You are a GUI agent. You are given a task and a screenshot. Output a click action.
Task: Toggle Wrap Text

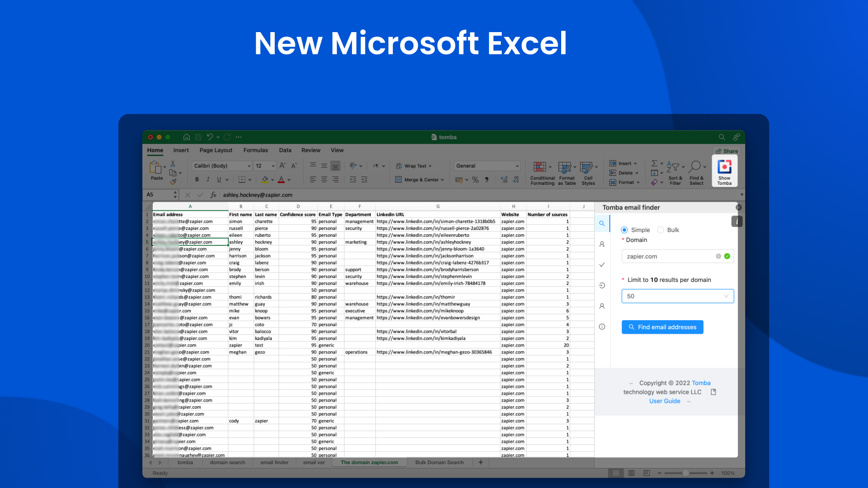[414, 166]
